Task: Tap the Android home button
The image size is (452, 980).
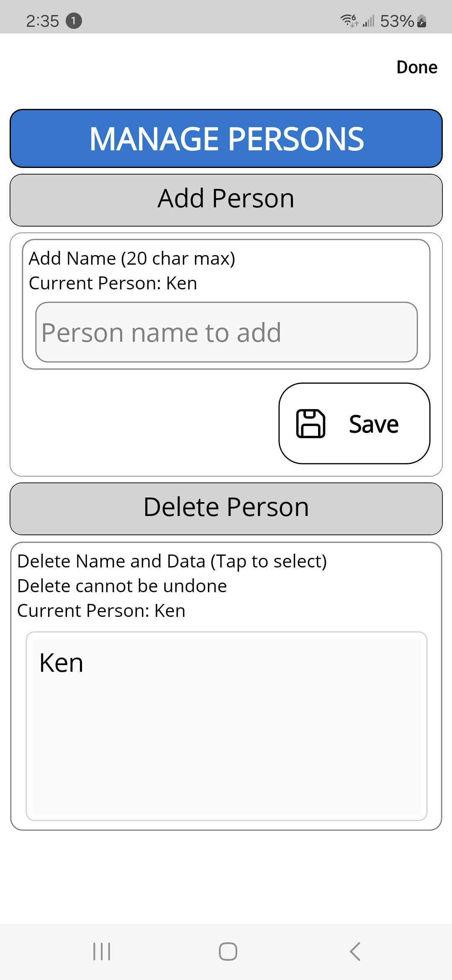Action: coord(228,952)
